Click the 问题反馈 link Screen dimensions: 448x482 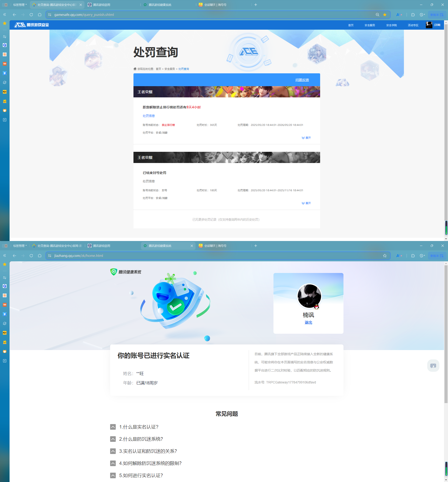302,80
